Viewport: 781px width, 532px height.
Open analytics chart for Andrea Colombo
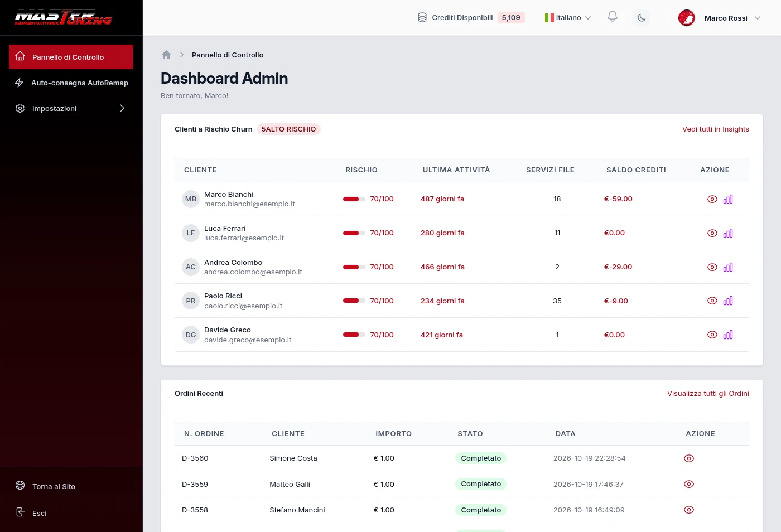[728, 267]
